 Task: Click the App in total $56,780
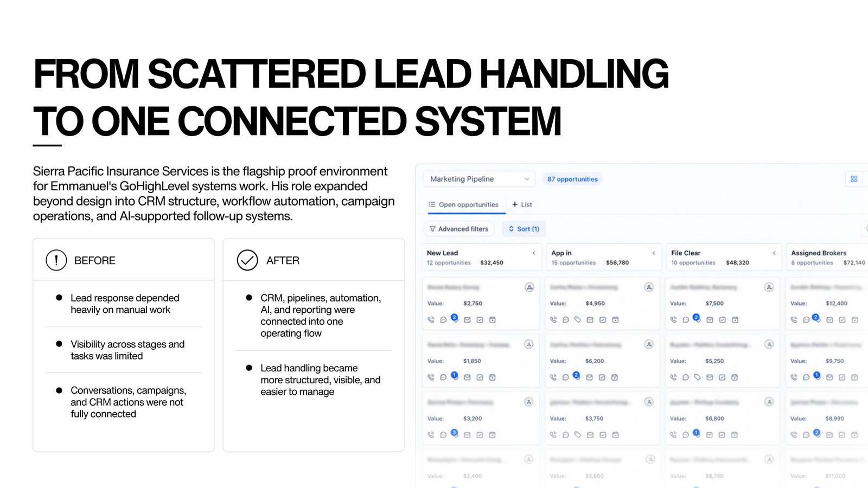[x=617, y=262]
